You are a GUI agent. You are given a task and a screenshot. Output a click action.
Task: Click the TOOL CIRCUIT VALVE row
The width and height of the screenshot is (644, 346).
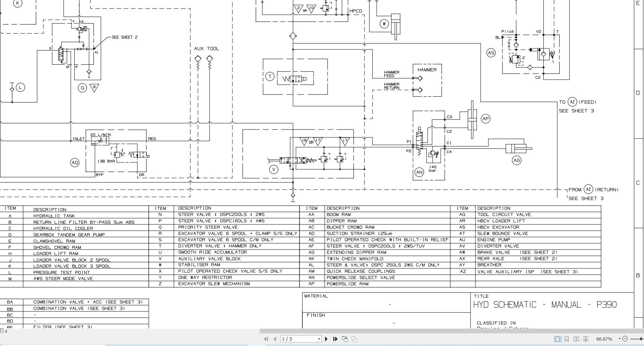[x=526, y=215]
